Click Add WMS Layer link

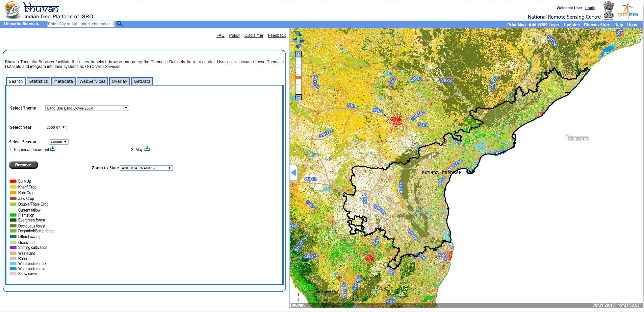tap(544, 25)
